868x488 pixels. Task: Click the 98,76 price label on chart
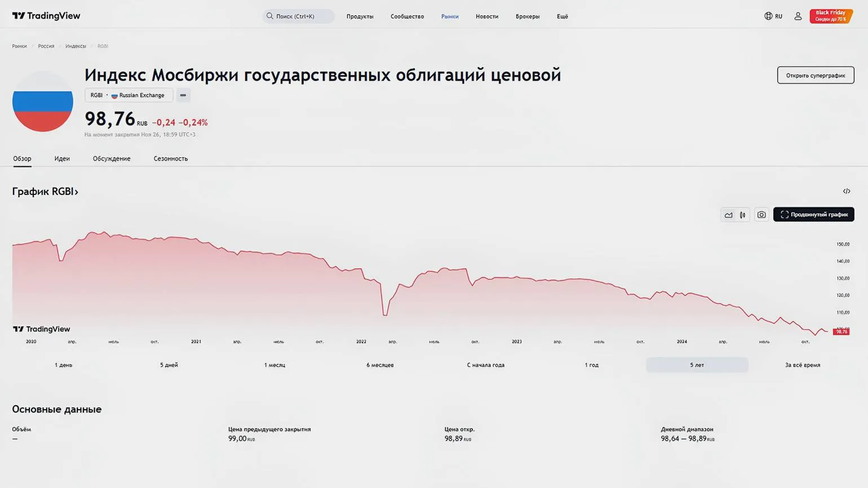click(841, 332)
